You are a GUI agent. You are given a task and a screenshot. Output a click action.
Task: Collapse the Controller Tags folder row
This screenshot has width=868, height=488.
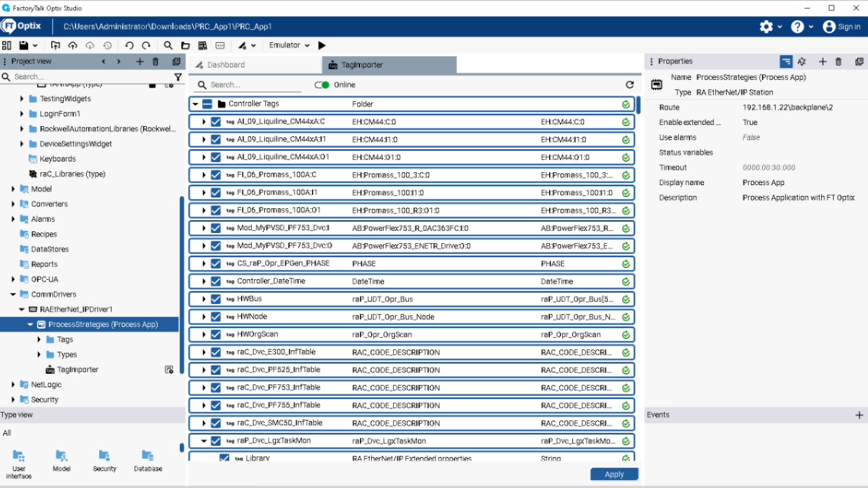click(195, 104)
